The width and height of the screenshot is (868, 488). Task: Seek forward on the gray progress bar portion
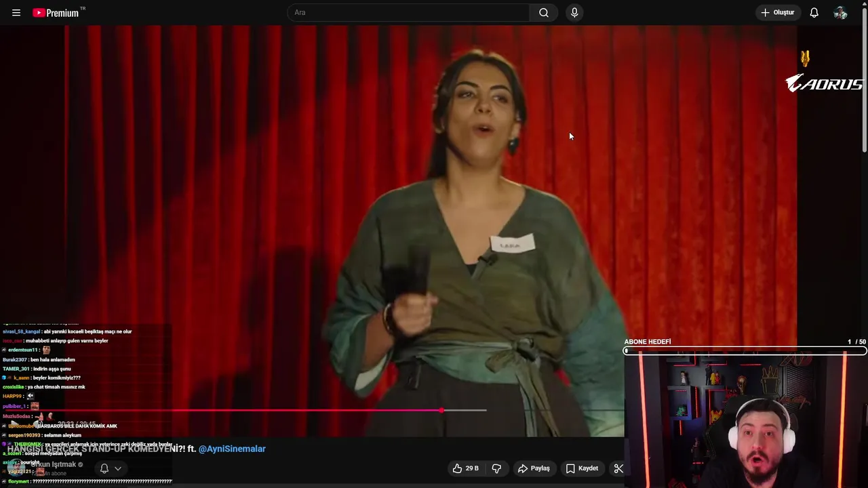pos(466,410)
